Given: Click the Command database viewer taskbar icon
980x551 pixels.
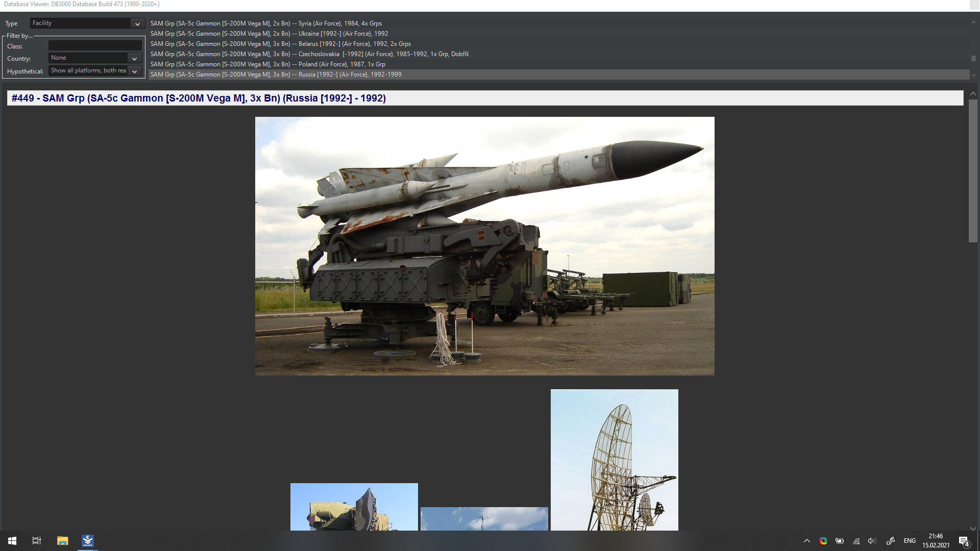Looking at the screenshot, I should [88, 541].
